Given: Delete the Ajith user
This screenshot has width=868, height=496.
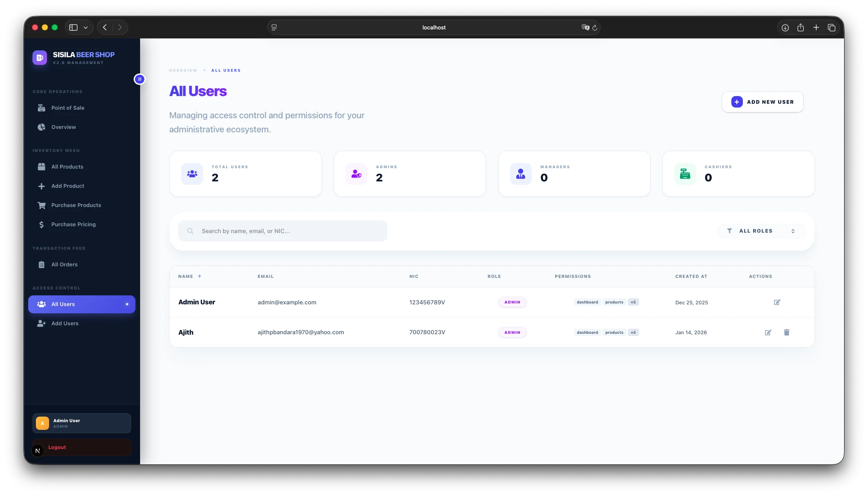Looking at the screenshot, I should (786, 332).
